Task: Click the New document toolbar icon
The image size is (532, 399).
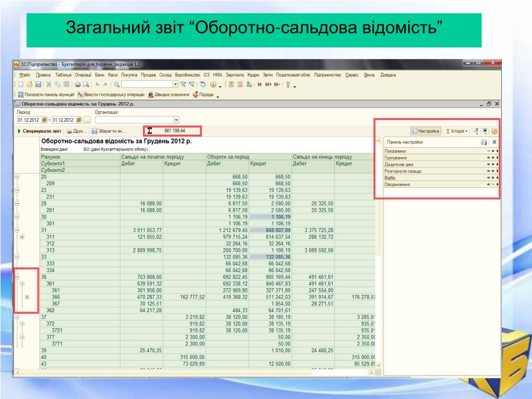Action: pos(21,84)
